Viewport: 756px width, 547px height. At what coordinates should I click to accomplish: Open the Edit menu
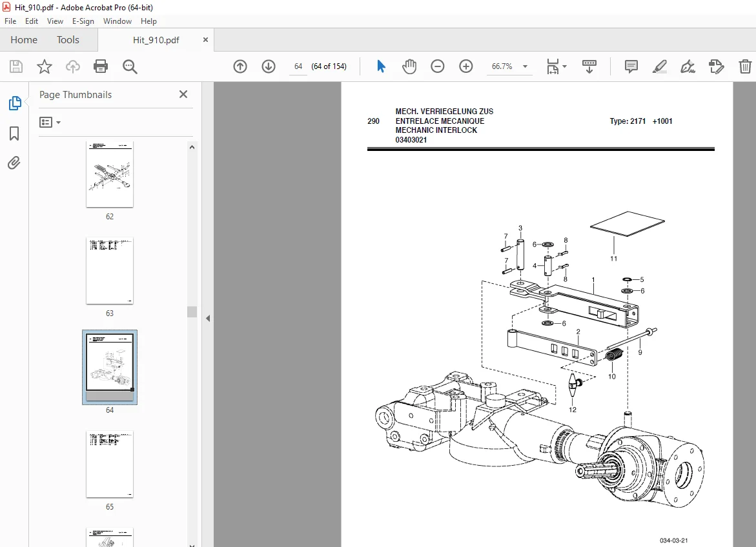pyautogui.click(x=32, y=21)
